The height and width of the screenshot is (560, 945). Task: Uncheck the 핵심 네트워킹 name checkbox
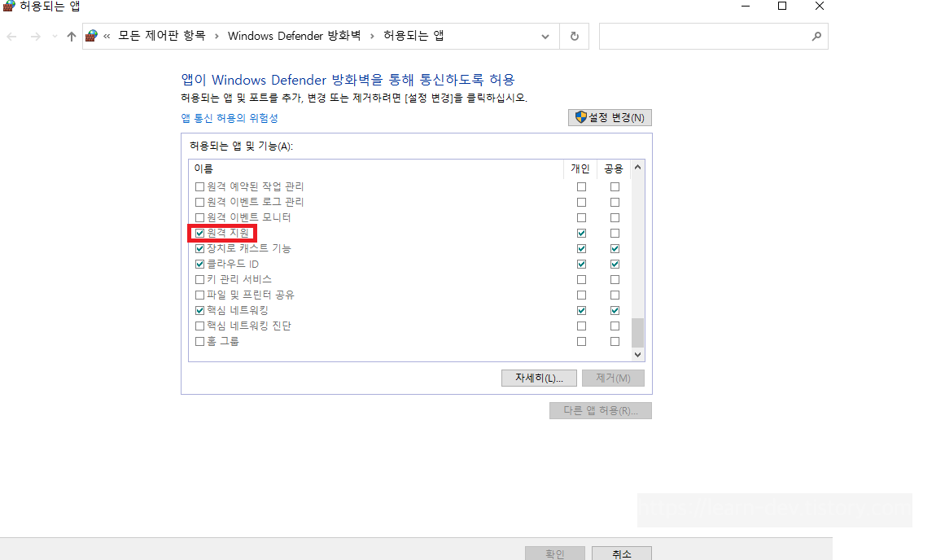pyautogui.click(x=199, y=310)
